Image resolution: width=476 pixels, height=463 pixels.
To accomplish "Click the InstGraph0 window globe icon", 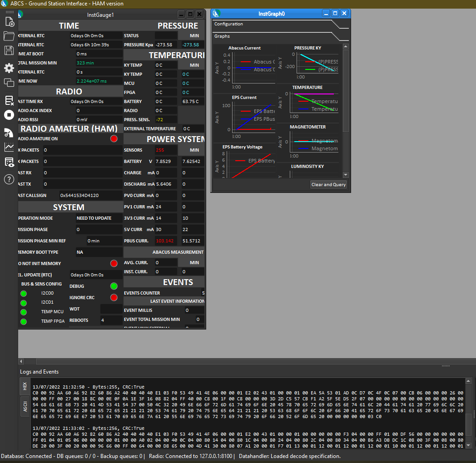I will click(x=216, y=13).
